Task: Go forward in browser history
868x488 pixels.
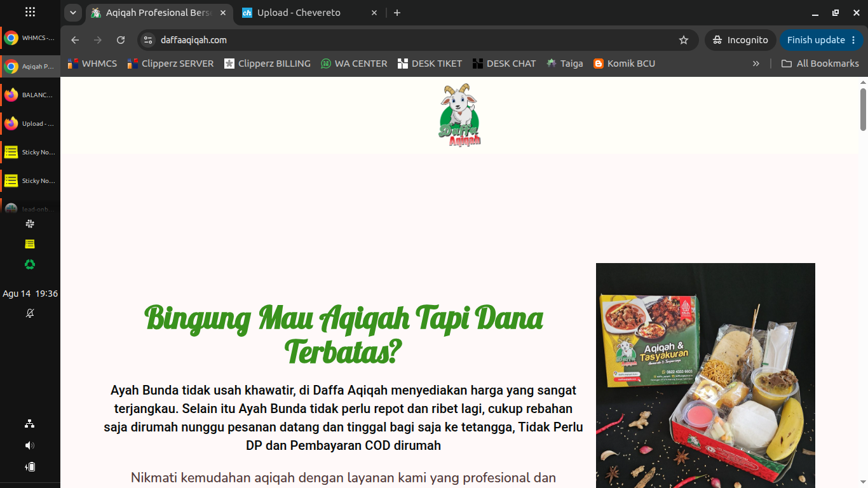Action: [x=98, y=40]
